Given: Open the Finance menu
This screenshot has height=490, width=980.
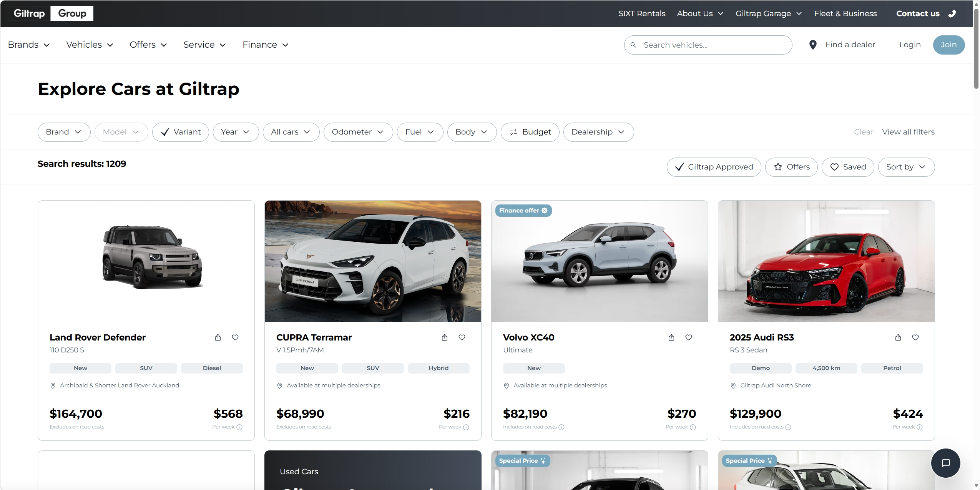Looking at the screenshot, I should pos(266,45).
